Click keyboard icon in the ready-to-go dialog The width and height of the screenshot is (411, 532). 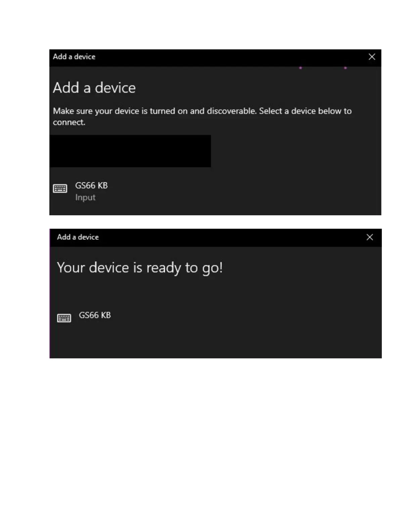(64, 318)
